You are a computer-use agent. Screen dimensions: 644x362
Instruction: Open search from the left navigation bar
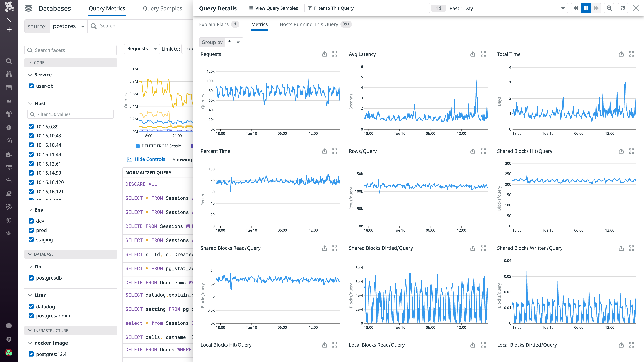[9, 61]
